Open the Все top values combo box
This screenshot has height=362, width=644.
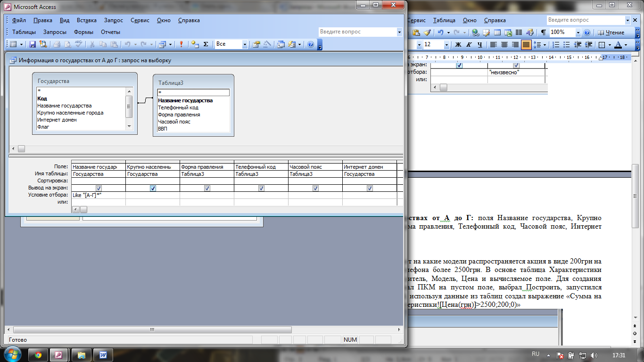point(245,44)
